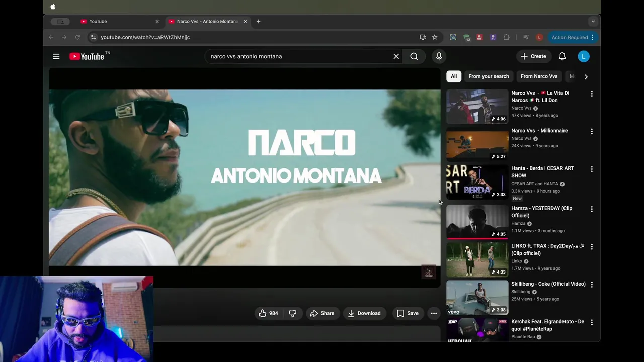Screen dimensions: 644x362
Task: Open options for Narco Vvs Millionnaire video
Action: (592, 131)
